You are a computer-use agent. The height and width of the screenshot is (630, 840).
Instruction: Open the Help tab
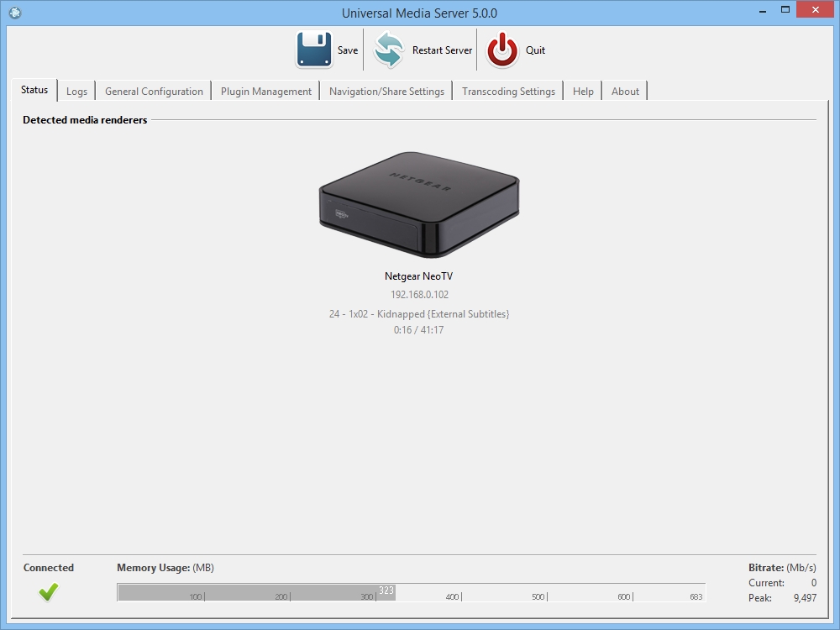583,91
